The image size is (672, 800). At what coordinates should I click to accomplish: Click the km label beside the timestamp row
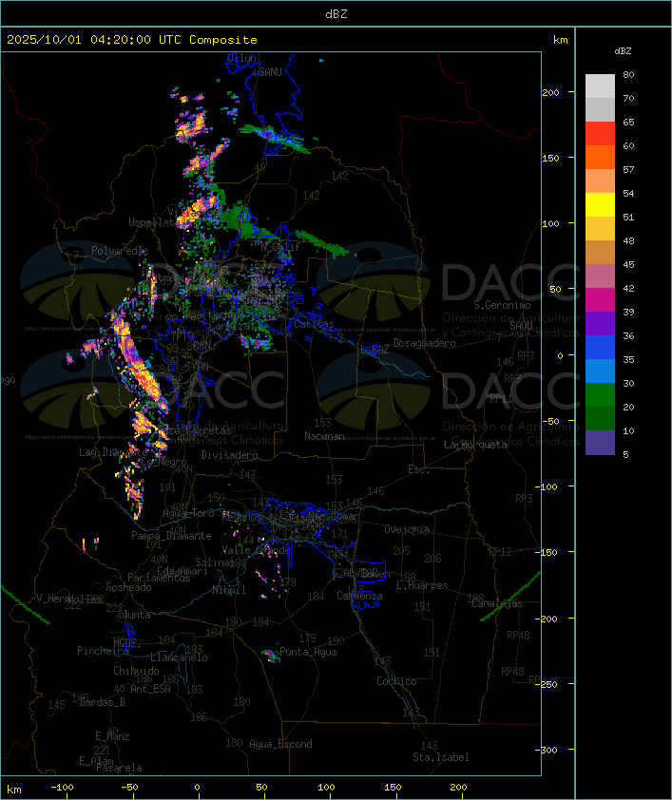tap(560, 40)
